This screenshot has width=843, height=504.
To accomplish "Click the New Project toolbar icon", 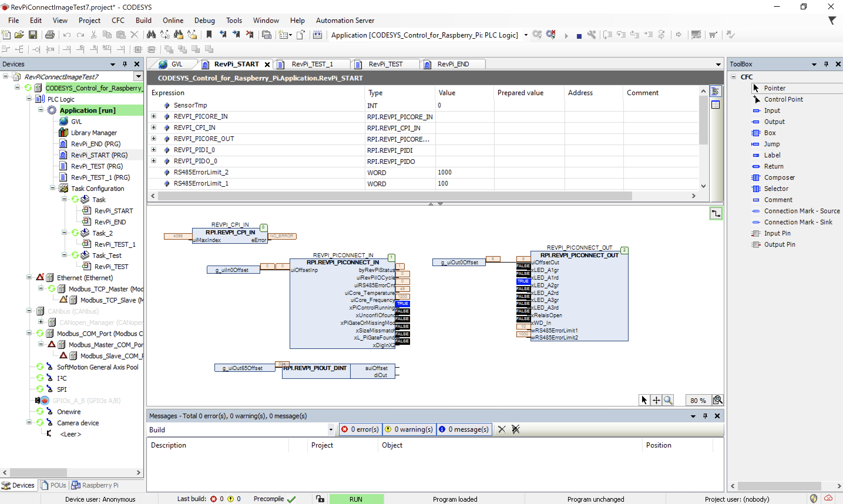I will click(6, 35).
